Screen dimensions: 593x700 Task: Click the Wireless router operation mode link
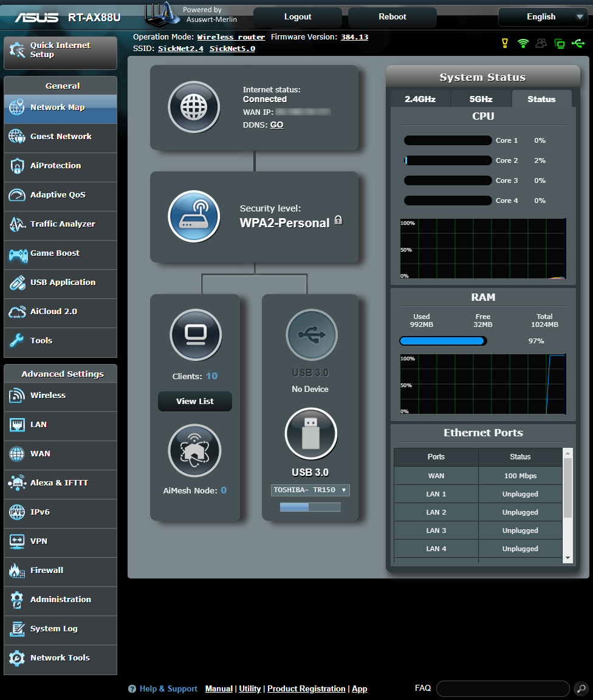pos(231,37)
